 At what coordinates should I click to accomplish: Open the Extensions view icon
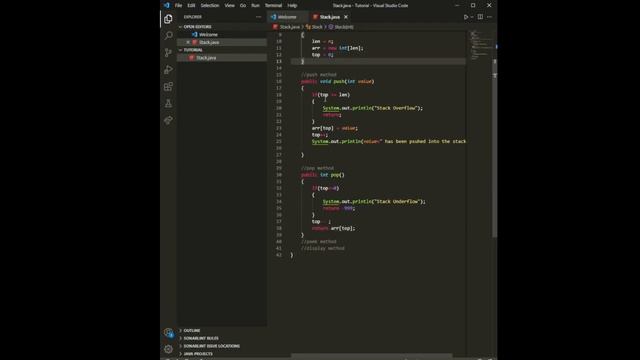tap(168, 87)
